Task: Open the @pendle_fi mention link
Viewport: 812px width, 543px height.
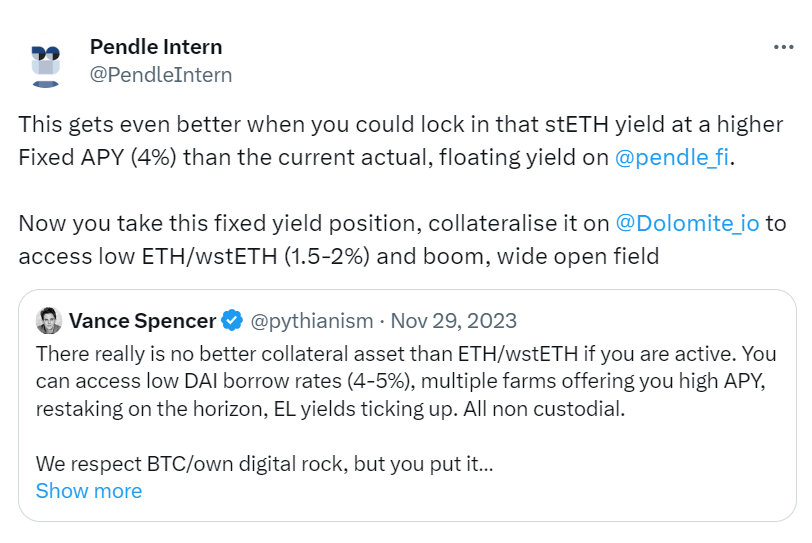Action: 672,157
